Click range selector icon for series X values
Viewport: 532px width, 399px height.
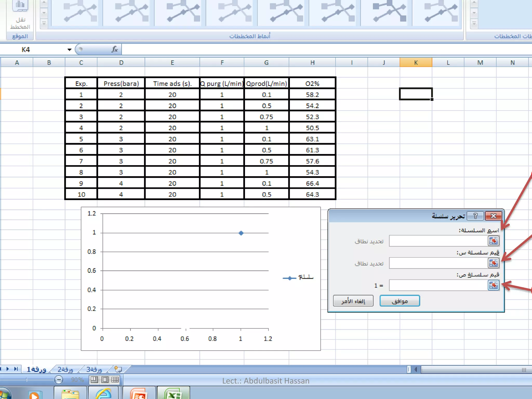click(493, 263)
